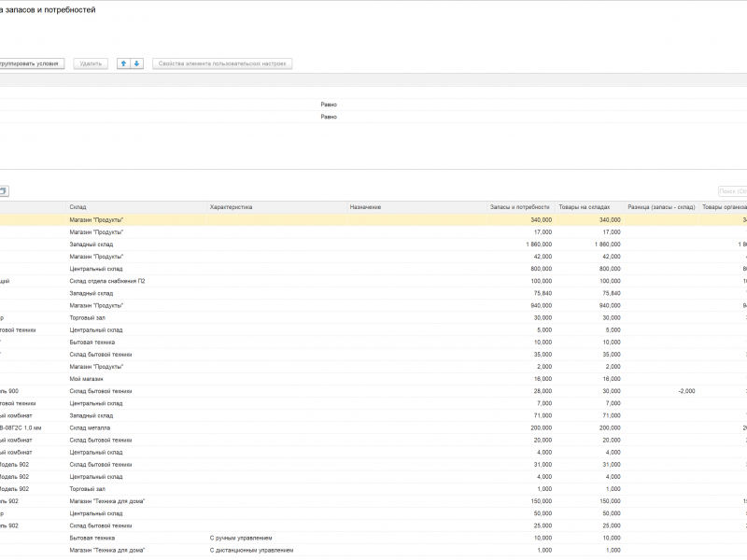Select Центральный склад in the 5,000 row
747x560 pixels.
point(96,330)
